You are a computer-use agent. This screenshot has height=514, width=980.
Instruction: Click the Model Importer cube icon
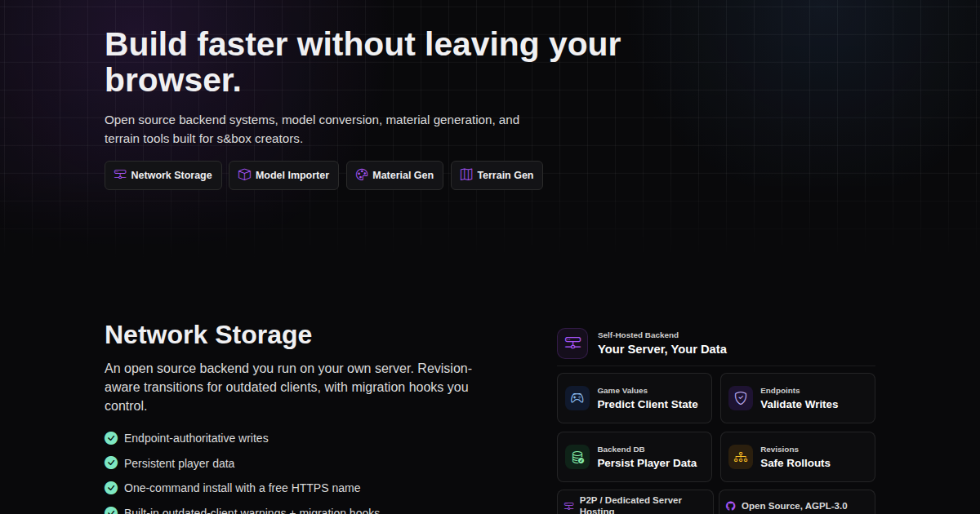[x=244, y=175]
